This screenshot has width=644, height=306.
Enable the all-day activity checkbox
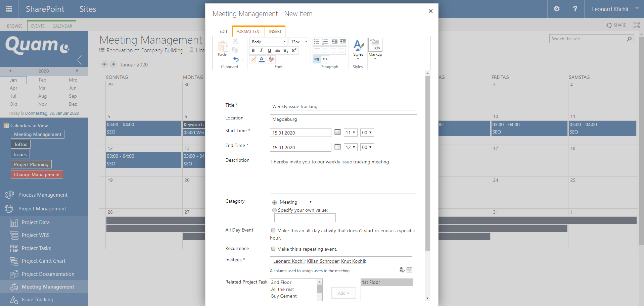click(273, 231)
